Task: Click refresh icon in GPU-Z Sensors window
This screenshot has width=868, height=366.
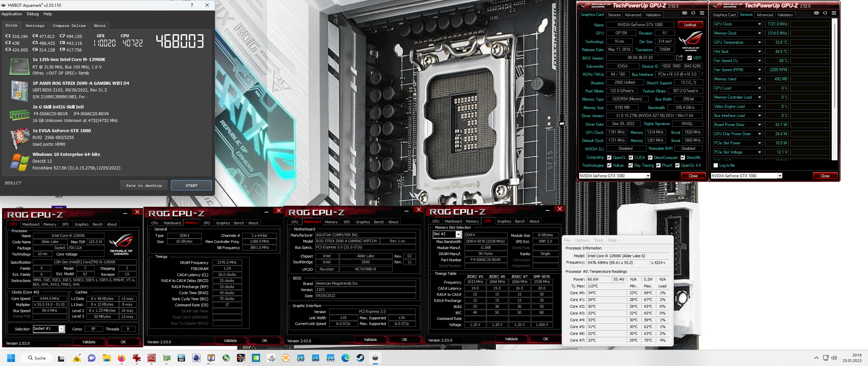Action: (x=825, y=13)
